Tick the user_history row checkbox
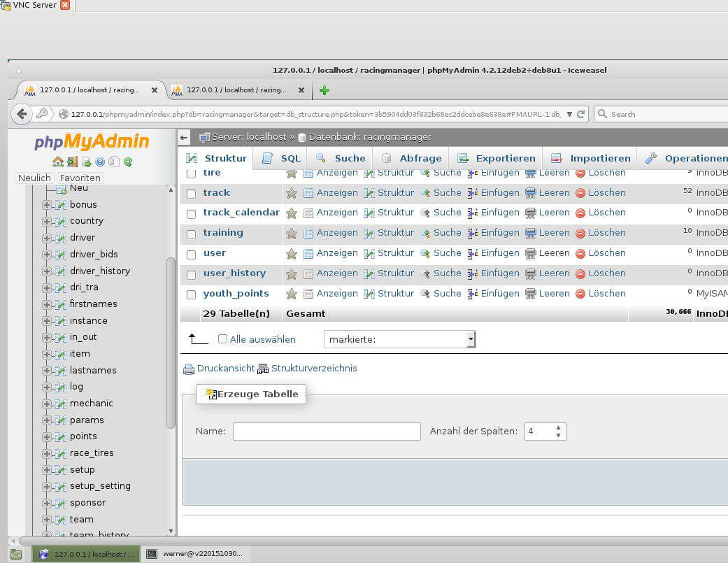The image size is (728, 563). coord(191,274)
